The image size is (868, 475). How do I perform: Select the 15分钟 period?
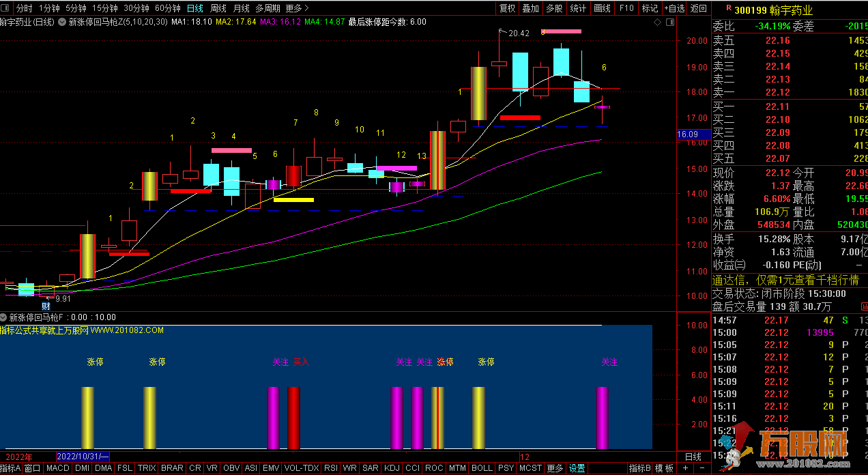105,8
